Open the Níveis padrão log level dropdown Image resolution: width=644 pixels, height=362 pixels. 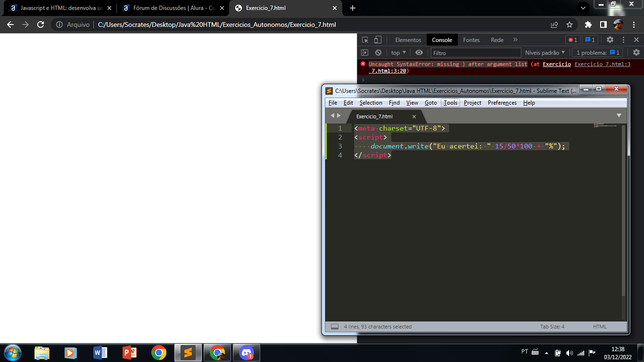(x=545, y=53)
